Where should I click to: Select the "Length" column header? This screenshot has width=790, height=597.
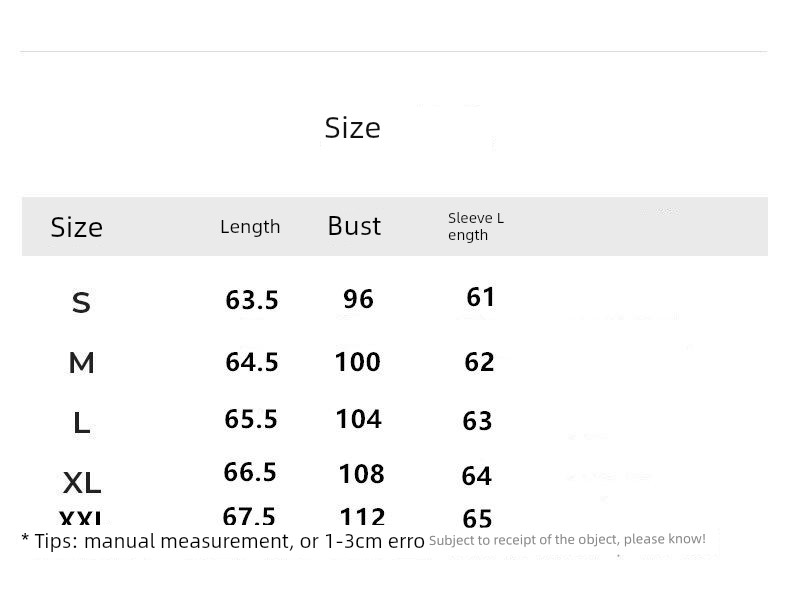point(250,227)
